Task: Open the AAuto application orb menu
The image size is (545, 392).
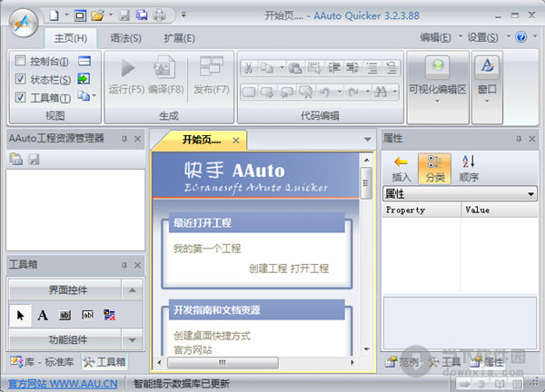Action: click(x=24, y=23)
